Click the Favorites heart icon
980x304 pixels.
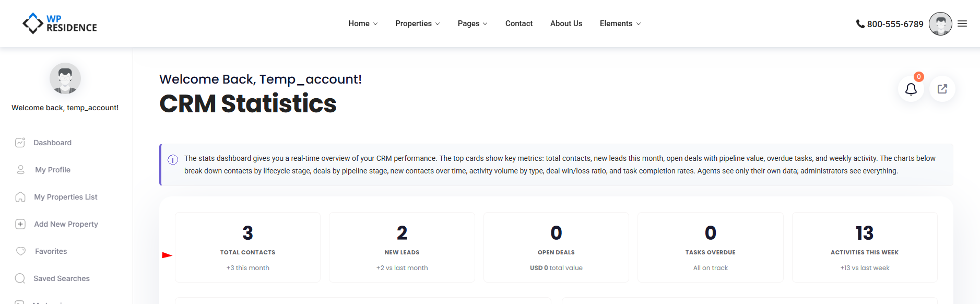21,251
